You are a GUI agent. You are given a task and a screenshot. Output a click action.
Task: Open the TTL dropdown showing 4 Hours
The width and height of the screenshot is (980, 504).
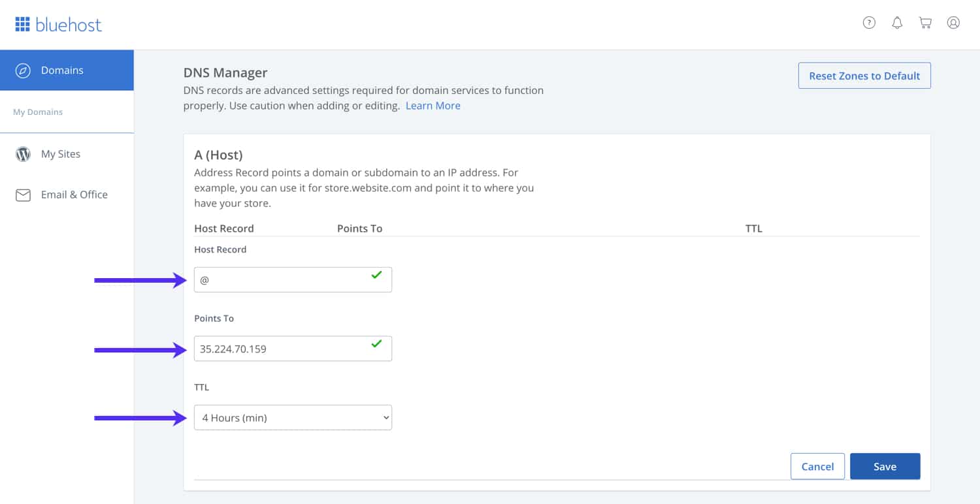(293, 417)
